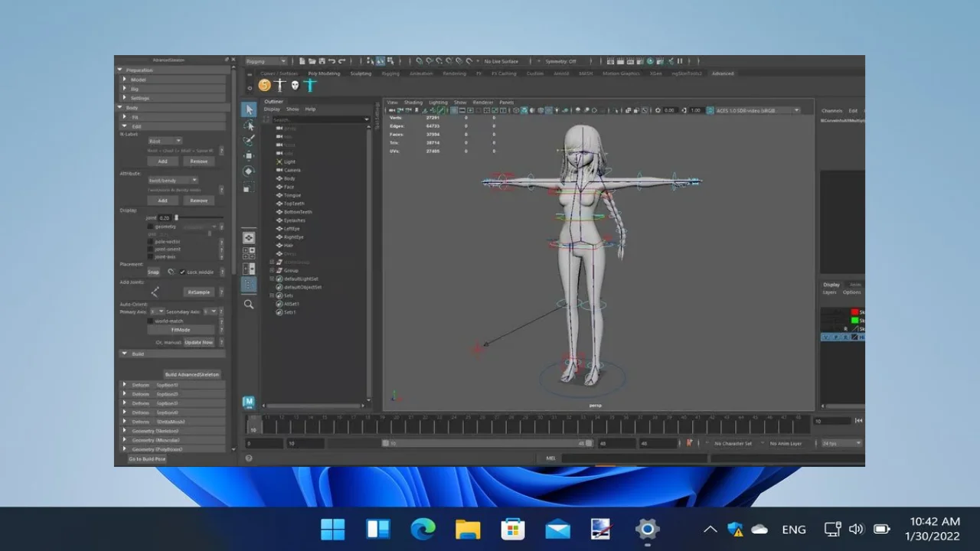
Task: Activate the Scale tool in toolbox
Action: coord(249,187)
